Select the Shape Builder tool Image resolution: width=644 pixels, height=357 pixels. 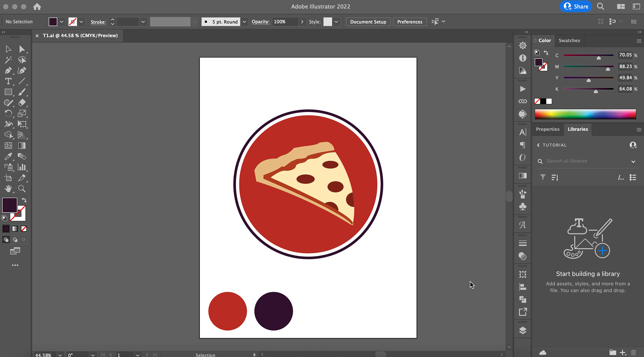pyautogui.click(x=8, y=135)
